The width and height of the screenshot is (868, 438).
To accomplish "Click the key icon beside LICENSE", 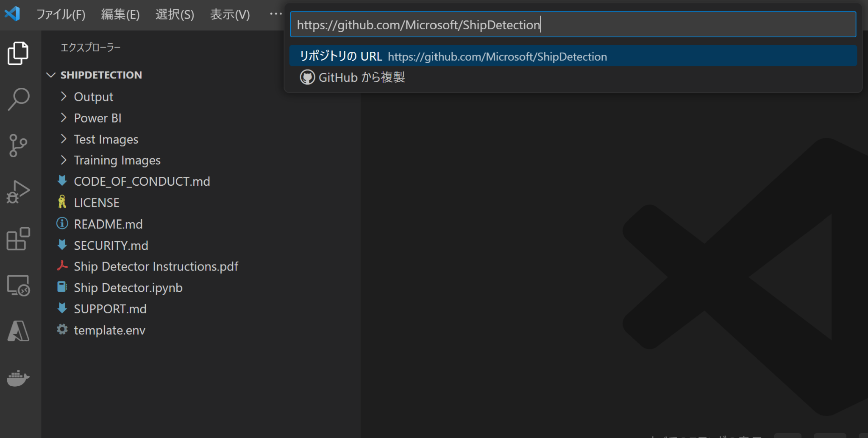I will tap(62, 202).
